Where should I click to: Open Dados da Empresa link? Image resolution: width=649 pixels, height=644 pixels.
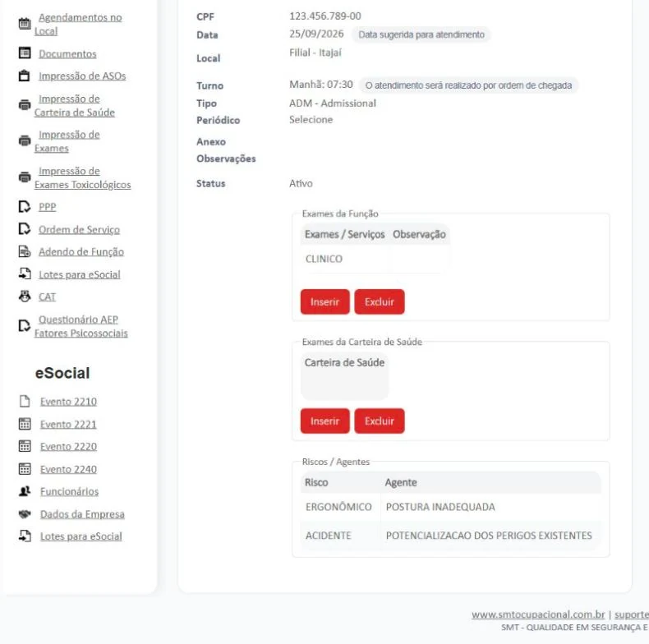pyautogui.click(x=82, y=514)
